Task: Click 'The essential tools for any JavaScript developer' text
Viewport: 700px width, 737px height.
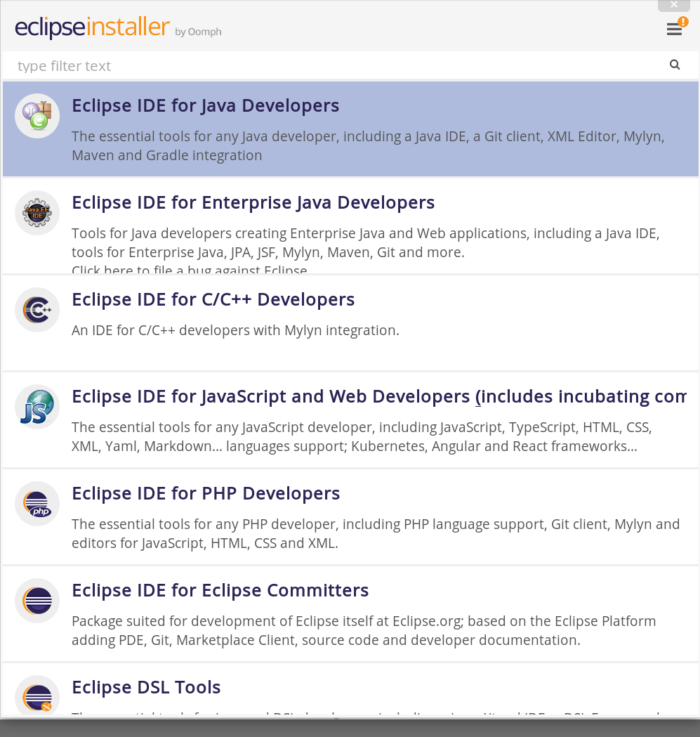Action: [362, 437]
